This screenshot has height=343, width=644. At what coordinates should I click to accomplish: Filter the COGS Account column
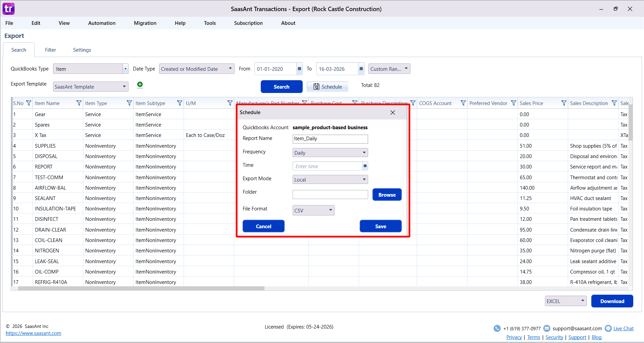tap(463, 103)
